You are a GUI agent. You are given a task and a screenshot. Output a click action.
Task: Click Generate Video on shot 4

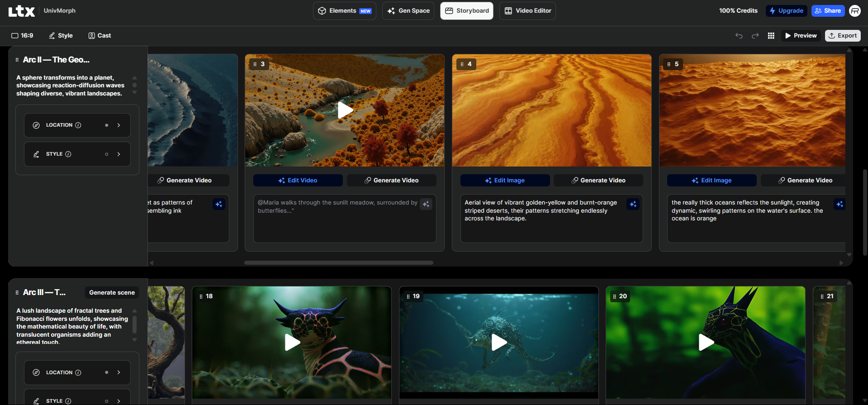coord(598,180)
